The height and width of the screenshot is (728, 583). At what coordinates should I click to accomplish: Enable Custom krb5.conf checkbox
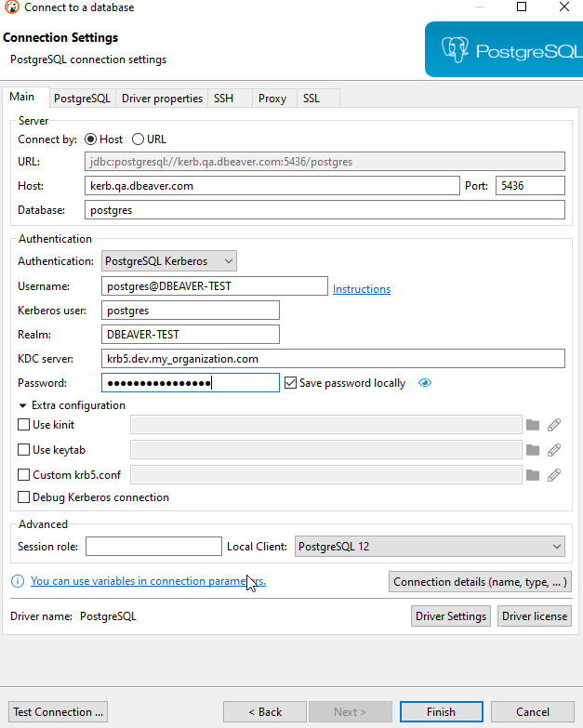click(23, 474)
